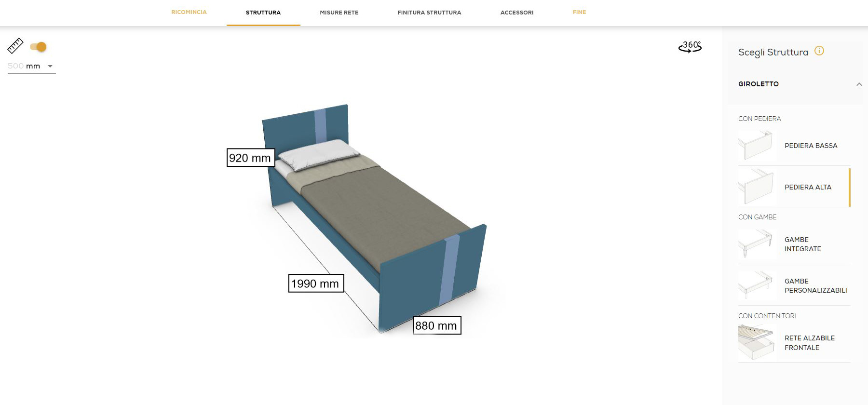868x405 pixels.
Task: Click the info icon beside Scegli Struttura
Action: point(819,51)
